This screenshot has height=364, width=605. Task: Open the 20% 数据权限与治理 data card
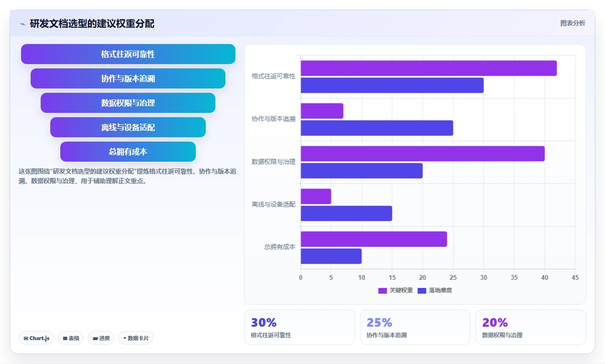click(x=531, y=327)
